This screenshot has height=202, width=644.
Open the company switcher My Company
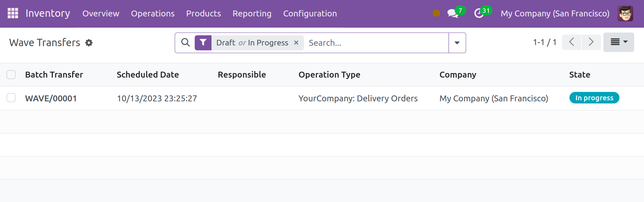point(555,14)
